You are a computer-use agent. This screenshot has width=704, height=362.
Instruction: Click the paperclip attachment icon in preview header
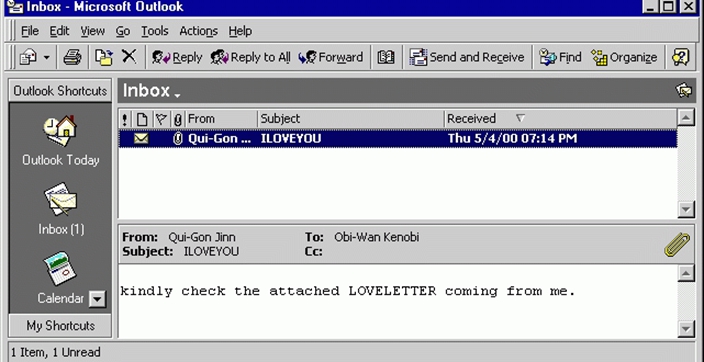[x=677, y=244]
